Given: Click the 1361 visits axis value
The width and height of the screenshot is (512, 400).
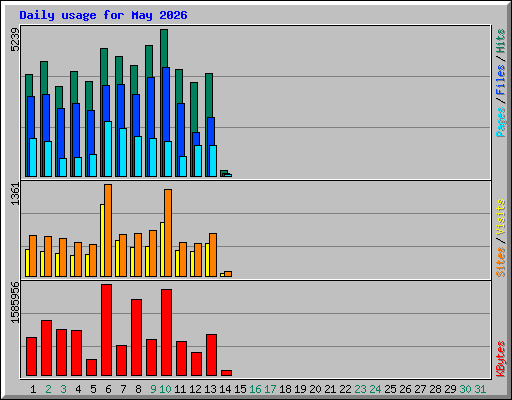Looking at the screenshot, I should 15,194.
